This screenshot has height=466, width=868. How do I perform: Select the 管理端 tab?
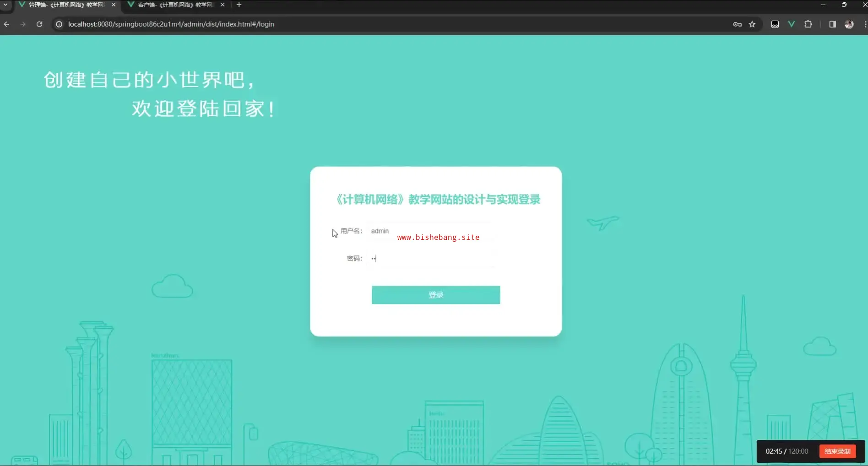pos(66,5)
